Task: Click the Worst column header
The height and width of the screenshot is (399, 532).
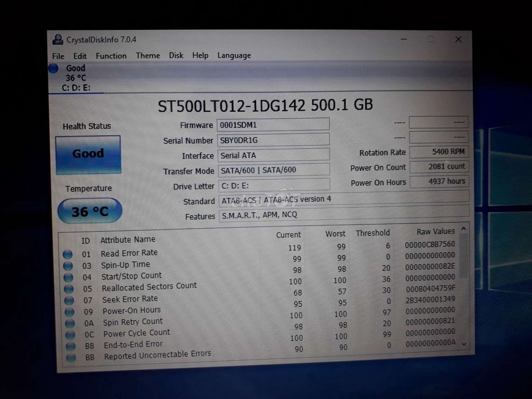Action: pos(335,234)
